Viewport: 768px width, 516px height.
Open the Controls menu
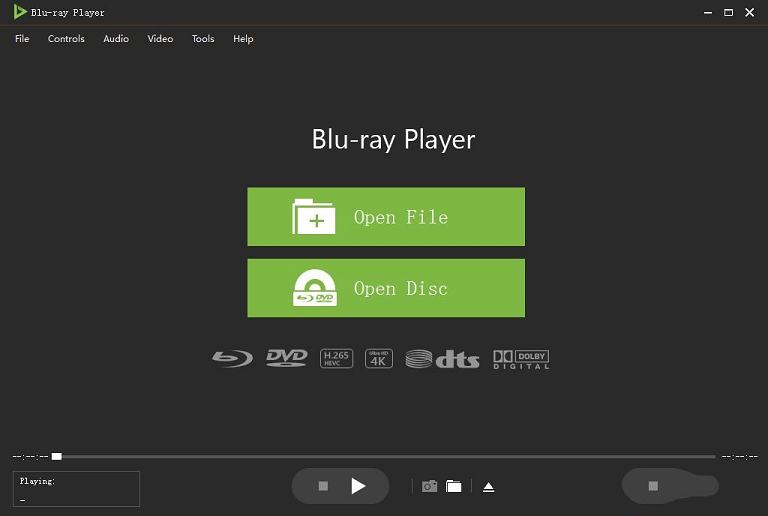pos(66,39)
